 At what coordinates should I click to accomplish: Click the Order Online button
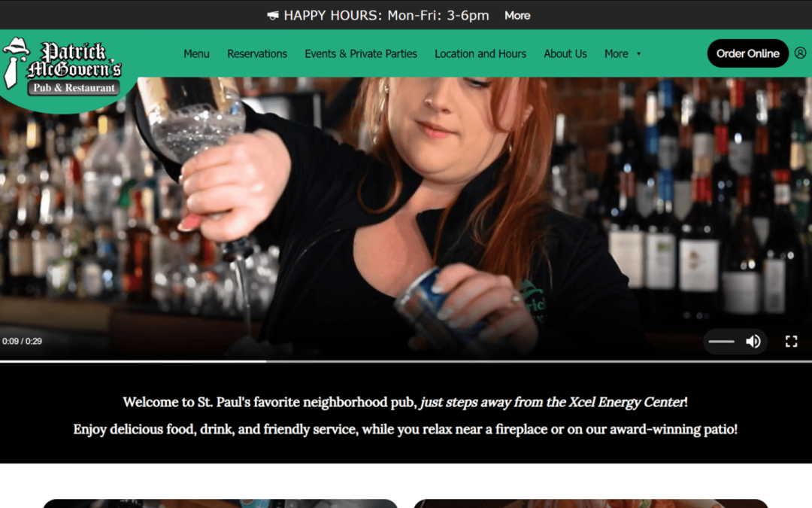748,53
